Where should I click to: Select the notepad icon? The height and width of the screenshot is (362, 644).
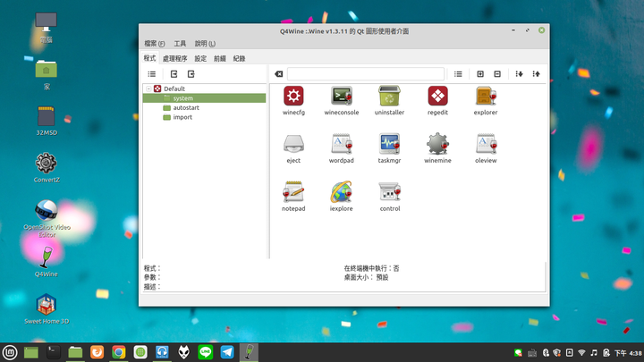[293, 192]
